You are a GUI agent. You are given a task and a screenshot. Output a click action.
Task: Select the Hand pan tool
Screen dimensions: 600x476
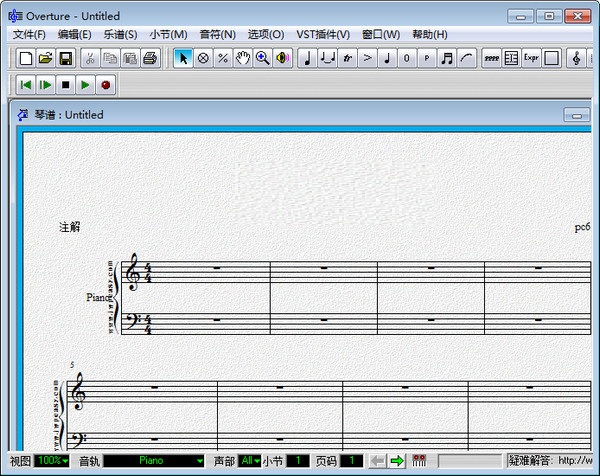coord(243,59)
